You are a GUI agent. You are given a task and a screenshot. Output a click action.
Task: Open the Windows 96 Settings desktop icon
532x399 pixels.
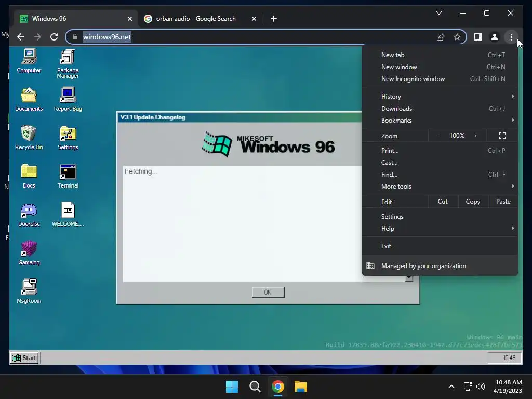[x=68, y=137]
